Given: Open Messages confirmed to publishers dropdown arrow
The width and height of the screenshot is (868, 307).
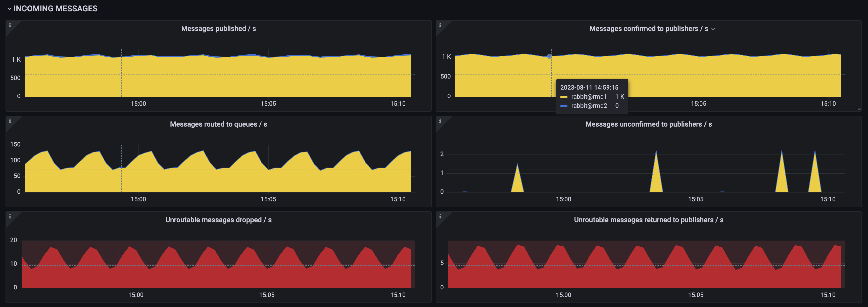Looking at the screenshot, I should 713,29.
